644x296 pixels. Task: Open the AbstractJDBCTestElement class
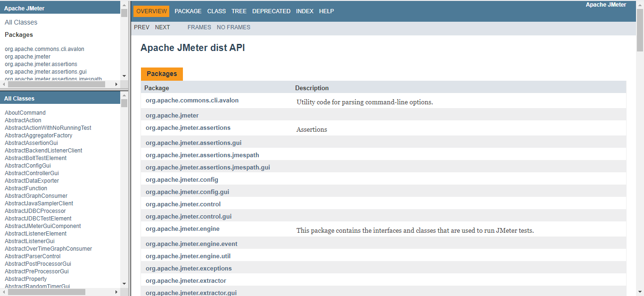pos(38,219)
